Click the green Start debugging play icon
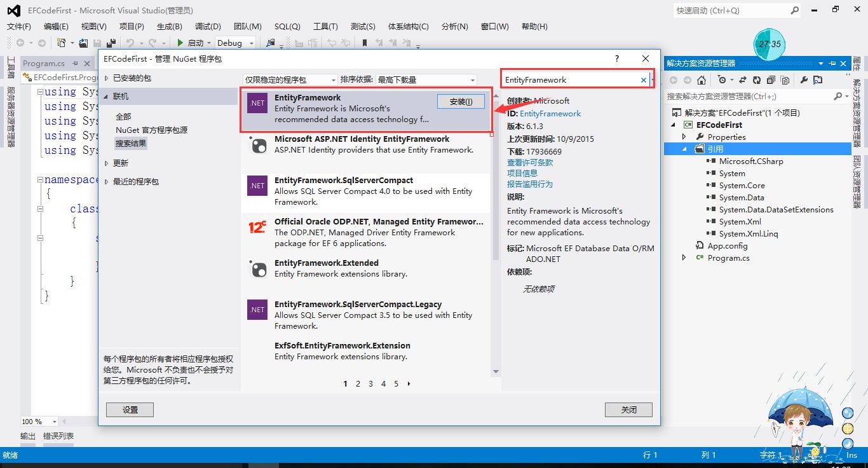 tap(180, 43)
